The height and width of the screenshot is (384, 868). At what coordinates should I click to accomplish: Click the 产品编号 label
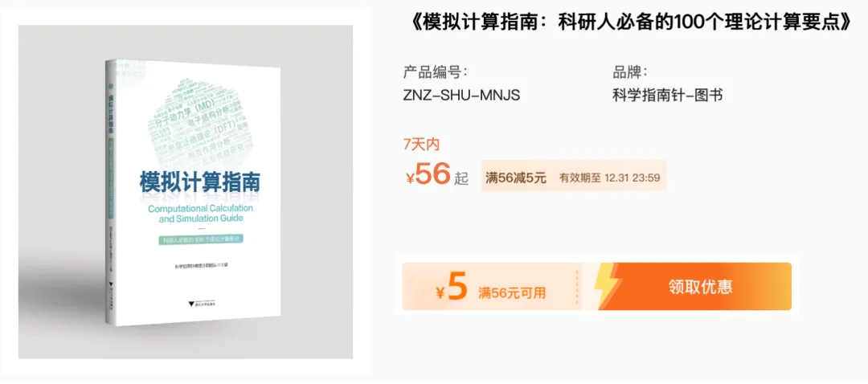pyautogui.click(x=435, y=72)
